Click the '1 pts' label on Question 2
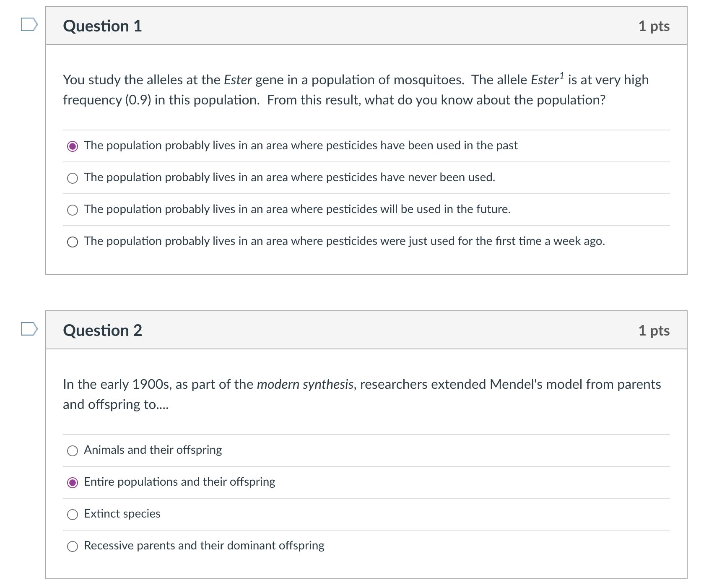The width and height of the screenshot is (722, 588). coord(655,331)
